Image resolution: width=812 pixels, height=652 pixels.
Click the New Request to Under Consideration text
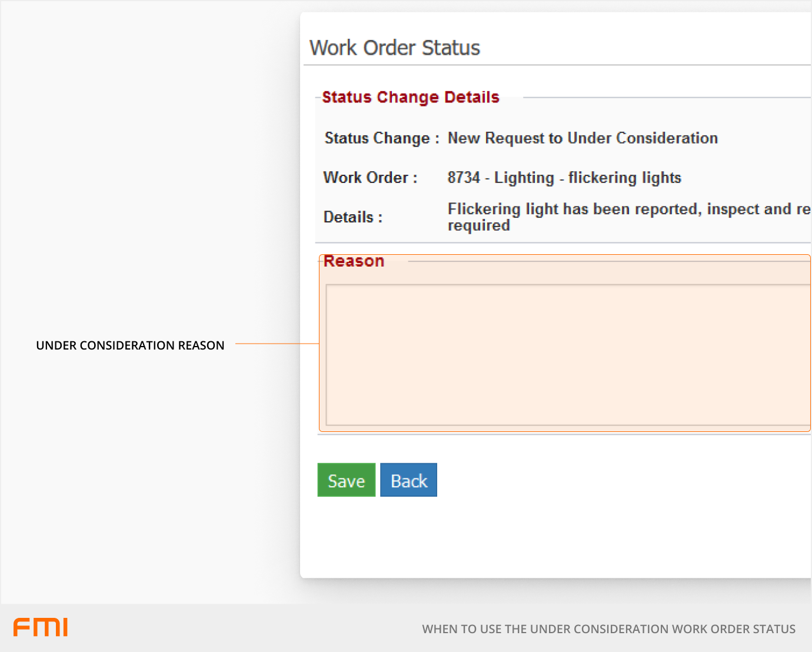pos(582,138)
